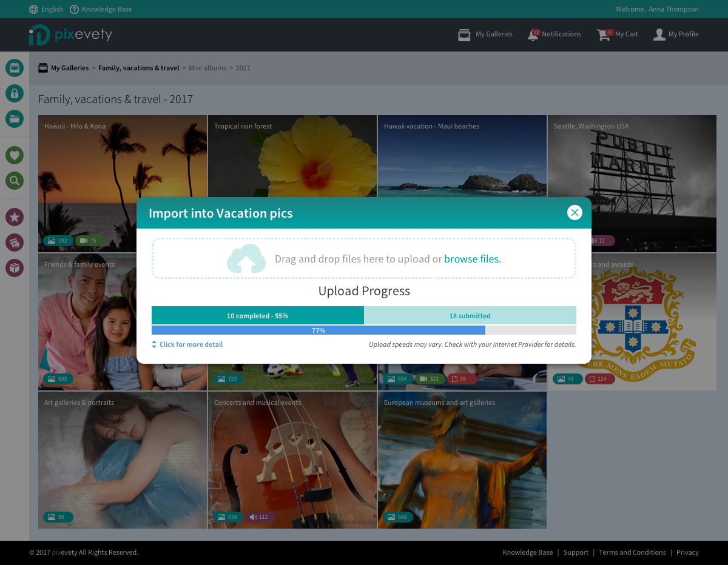Open European museums and art galleries album
Screen dimensions: 728x565
point(462,460)
